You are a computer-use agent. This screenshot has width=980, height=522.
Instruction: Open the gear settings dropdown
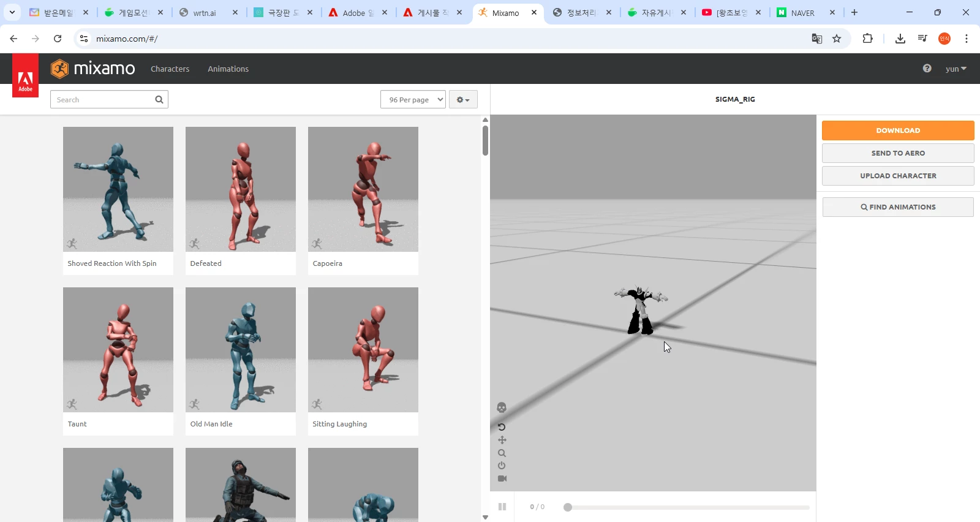click(463, 100)
